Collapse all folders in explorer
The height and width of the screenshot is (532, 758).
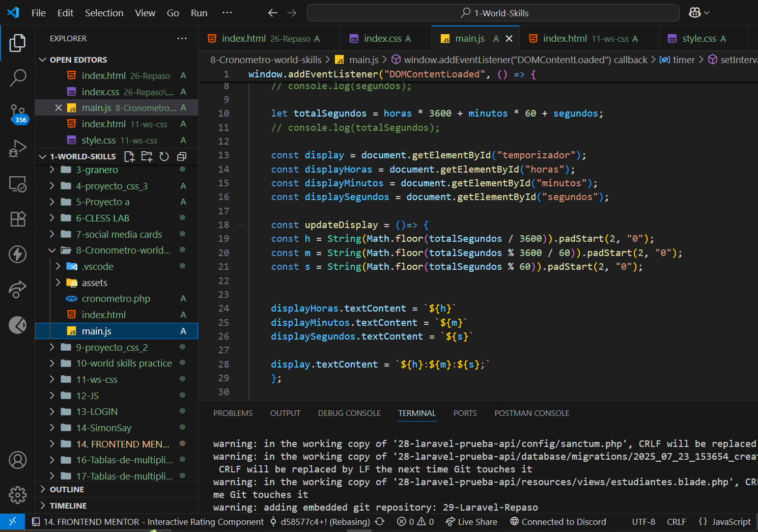182,157
